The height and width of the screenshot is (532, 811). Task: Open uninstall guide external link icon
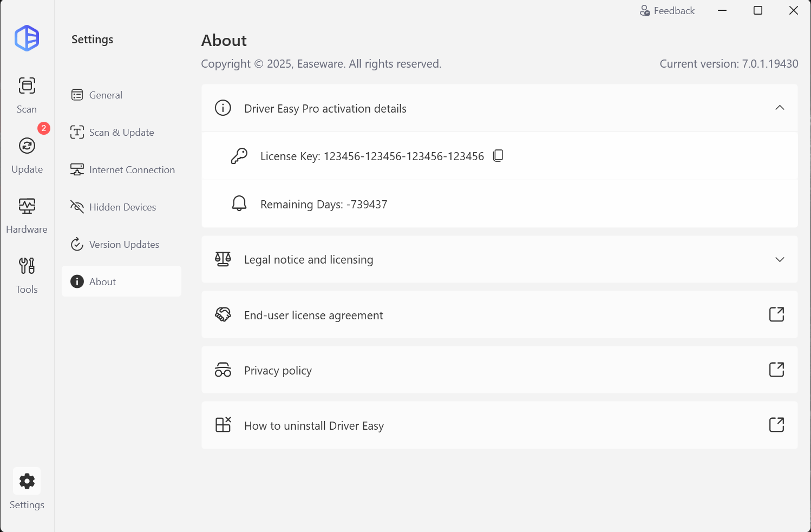776,425
